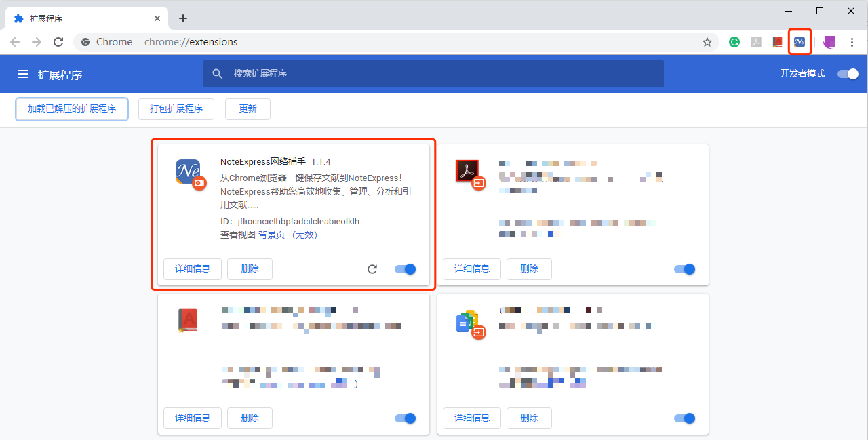Toggle 开发者模式 switch

[x=848, y=74]
